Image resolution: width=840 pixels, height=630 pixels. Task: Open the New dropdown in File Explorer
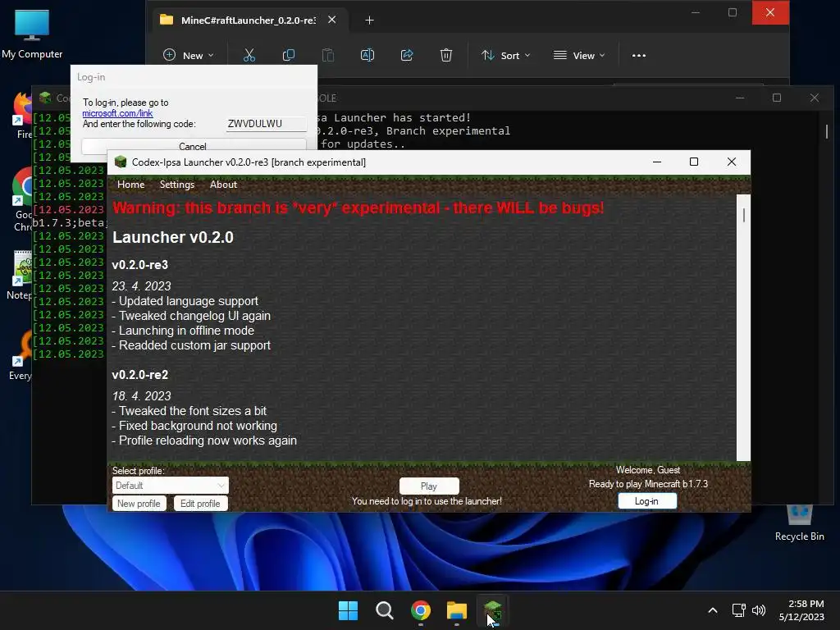pos(189,55)
